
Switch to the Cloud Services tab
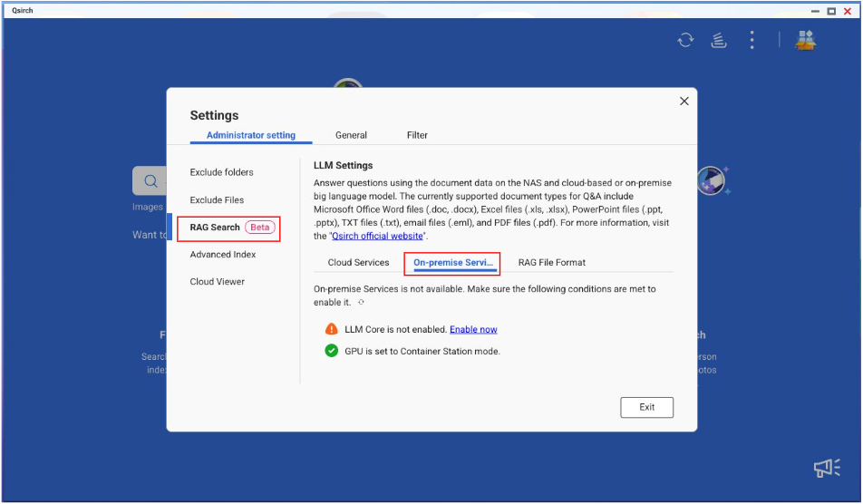358,263
